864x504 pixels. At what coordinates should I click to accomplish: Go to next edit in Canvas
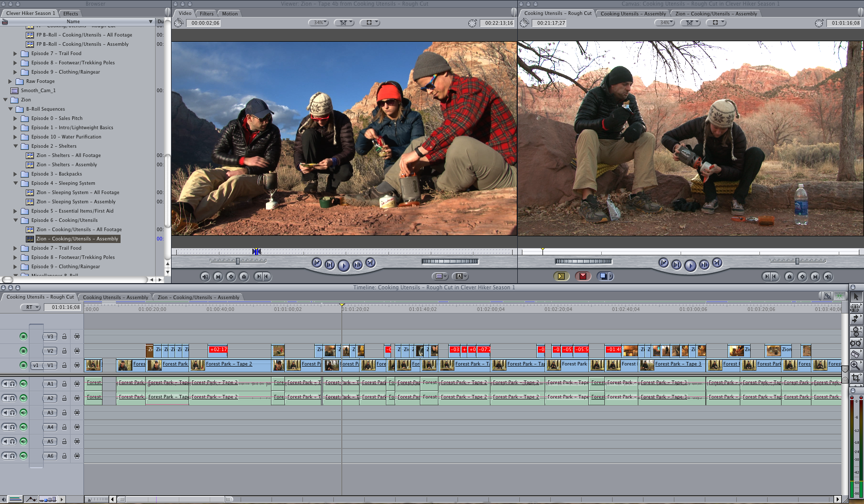click(x=717, y=263)
